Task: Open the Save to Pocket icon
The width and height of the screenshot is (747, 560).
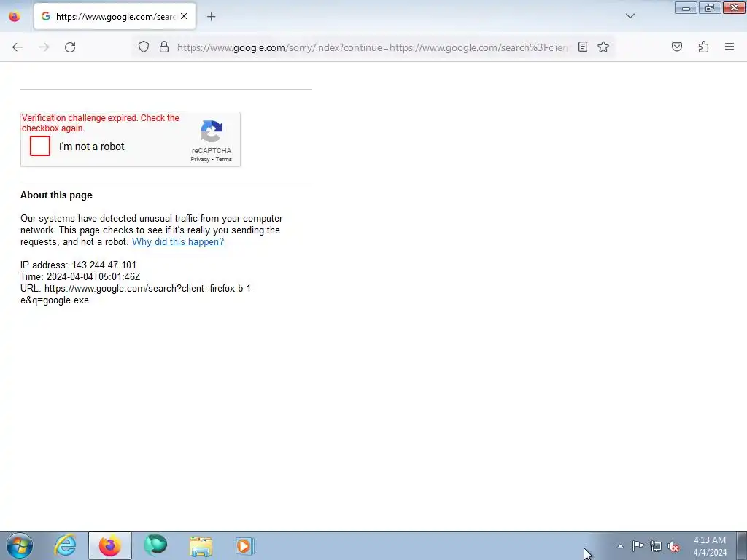Action: pyautogui.click(x=676, y=47)
